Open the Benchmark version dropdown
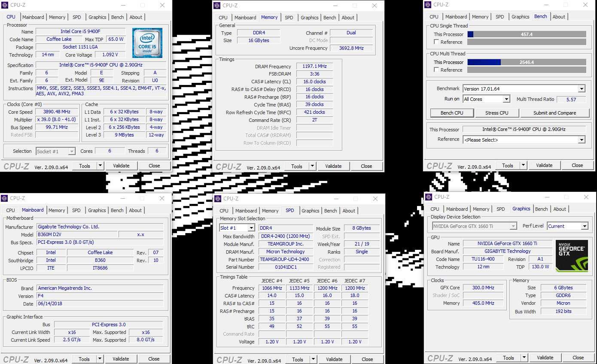The image size is (597, 364). [581, 89]
